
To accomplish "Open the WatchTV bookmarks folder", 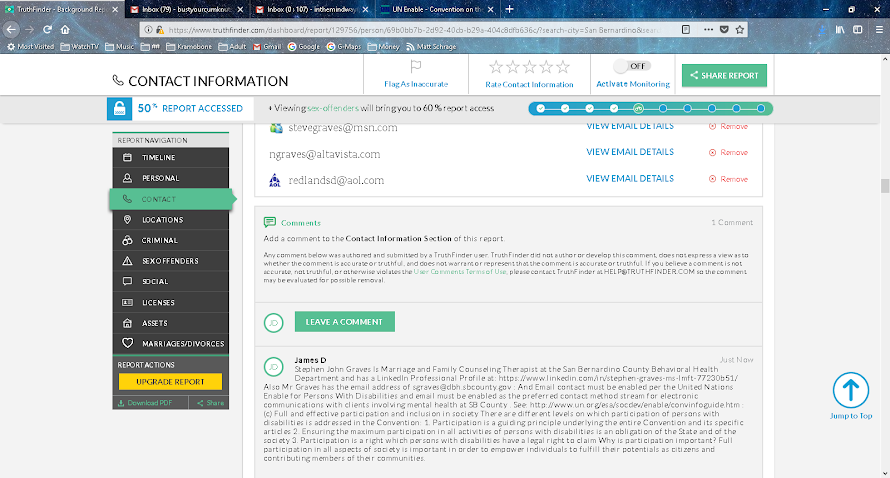I will coord(79,47).
